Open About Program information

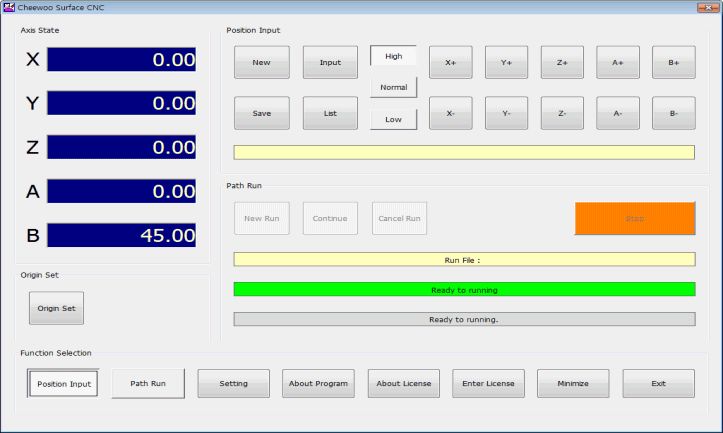pyautogui.click(x=318, y=383)
